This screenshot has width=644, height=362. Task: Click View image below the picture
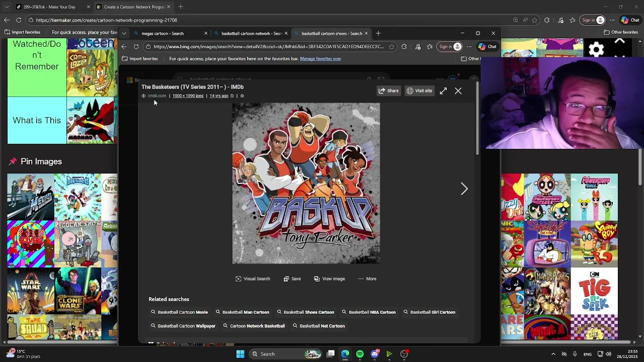tap(330, 279)
